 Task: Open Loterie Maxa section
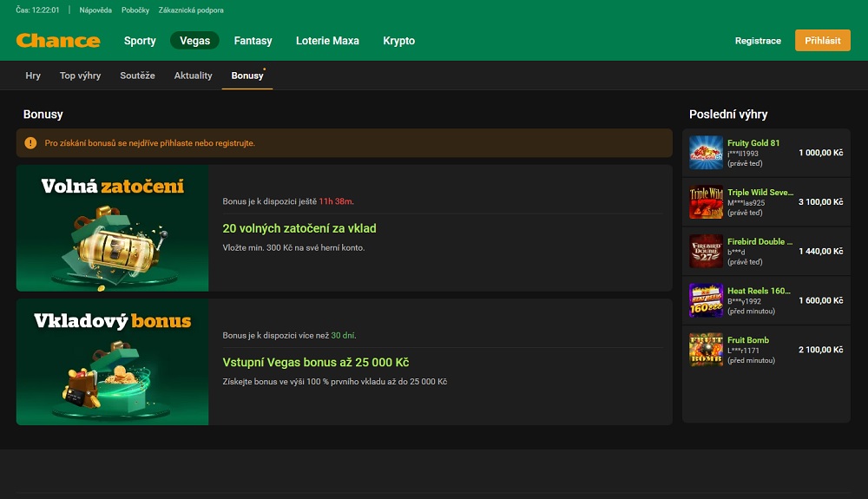click(327, 41)
